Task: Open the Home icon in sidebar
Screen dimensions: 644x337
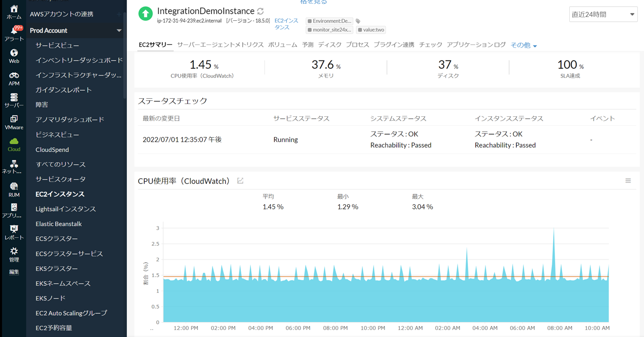Action: point(14,9)
